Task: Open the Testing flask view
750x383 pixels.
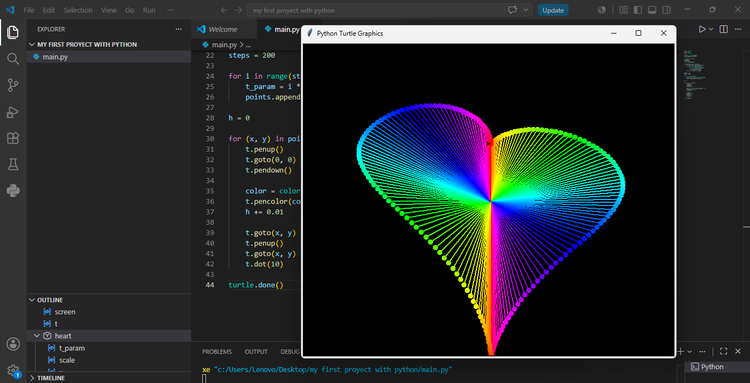Action: [x=13, y=165]
